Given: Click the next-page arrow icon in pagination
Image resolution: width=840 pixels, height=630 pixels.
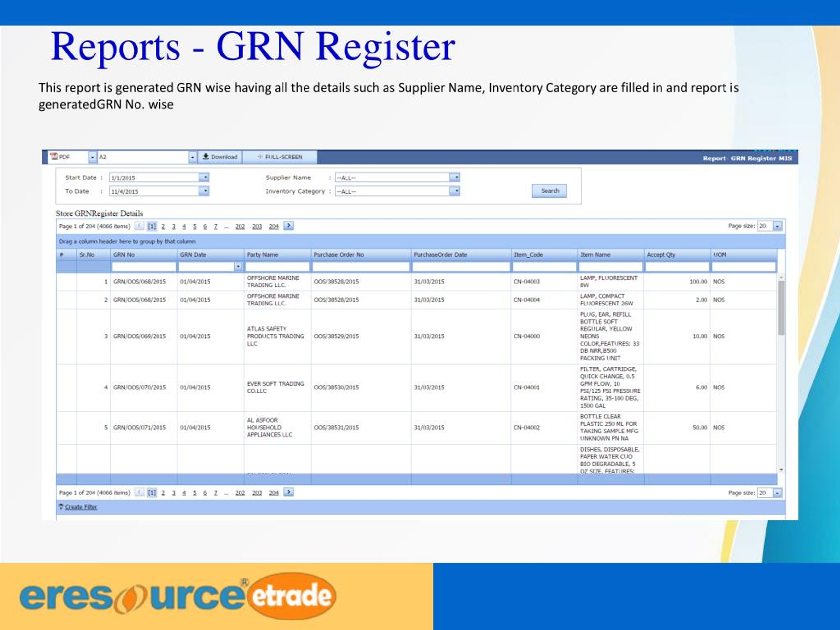Looking at the screenshot, I should pyautogui.click(x=289, y=225).
